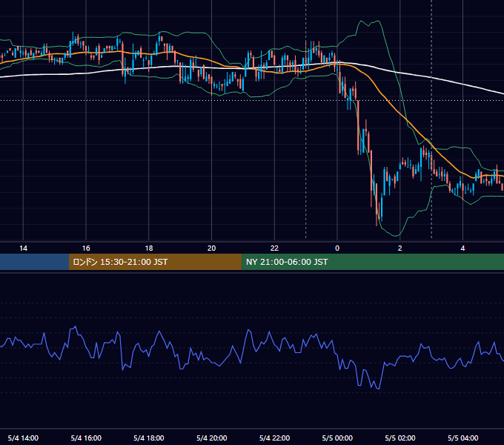Click the 5/5 04:00 date label
Viewport: 504px width, 445px height.
(462, 438)
